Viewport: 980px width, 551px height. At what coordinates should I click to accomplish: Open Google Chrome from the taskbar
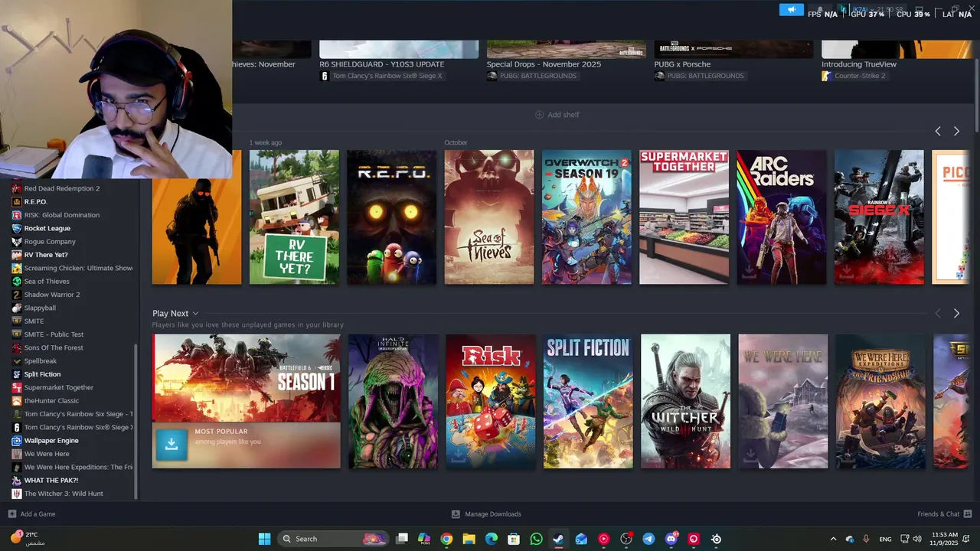coord(446,539)
